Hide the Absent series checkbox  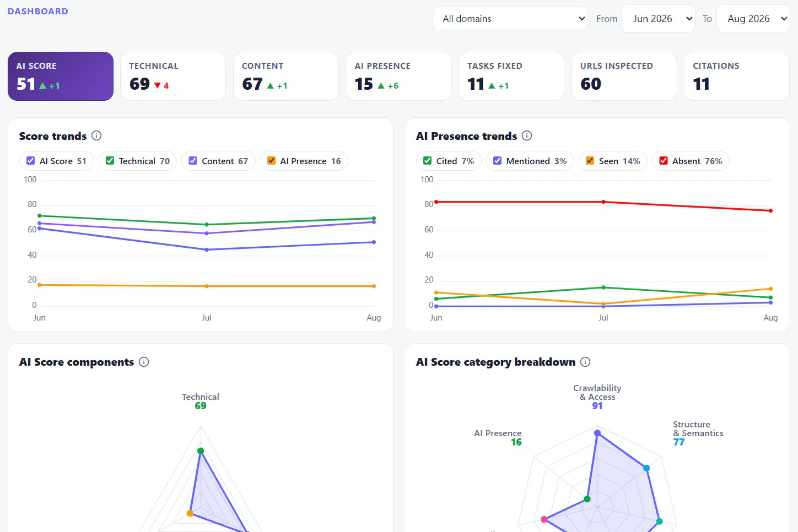tap(664, 161)
